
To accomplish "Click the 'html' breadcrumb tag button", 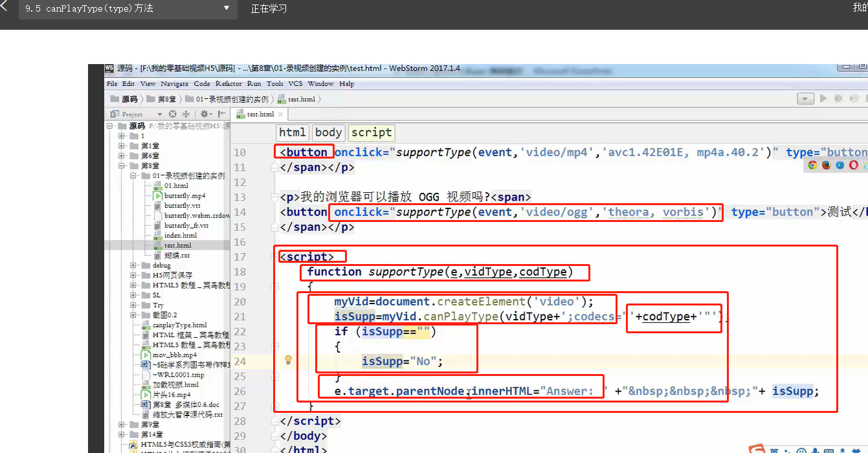I will (293, 133).
